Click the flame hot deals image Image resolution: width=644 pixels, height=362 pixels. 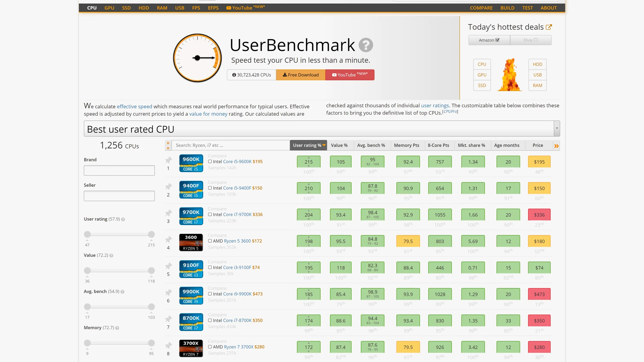509,74
